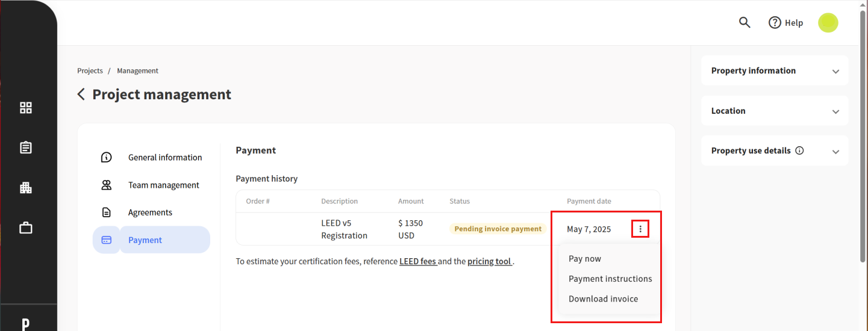This screenshot has height=331, width=868.
Task: Click the Team management people icon
Action: 107,185
